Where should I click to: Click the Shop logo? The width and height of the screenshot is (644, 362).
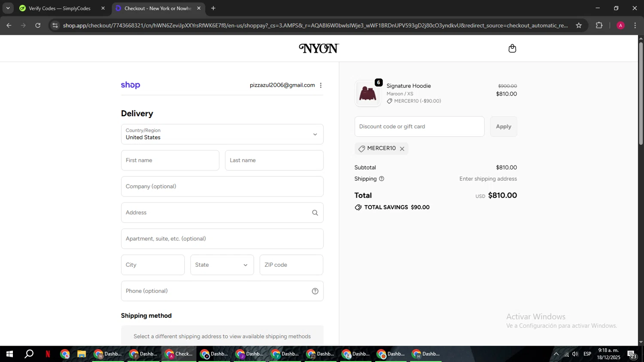click(x=131, y=85)
